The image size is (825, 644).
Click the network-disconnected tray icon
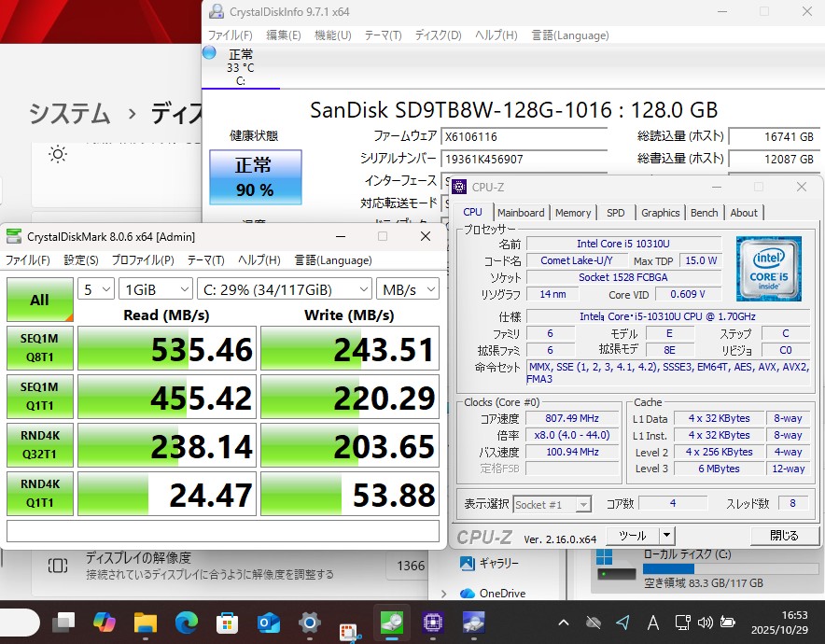tap(594, 623)
